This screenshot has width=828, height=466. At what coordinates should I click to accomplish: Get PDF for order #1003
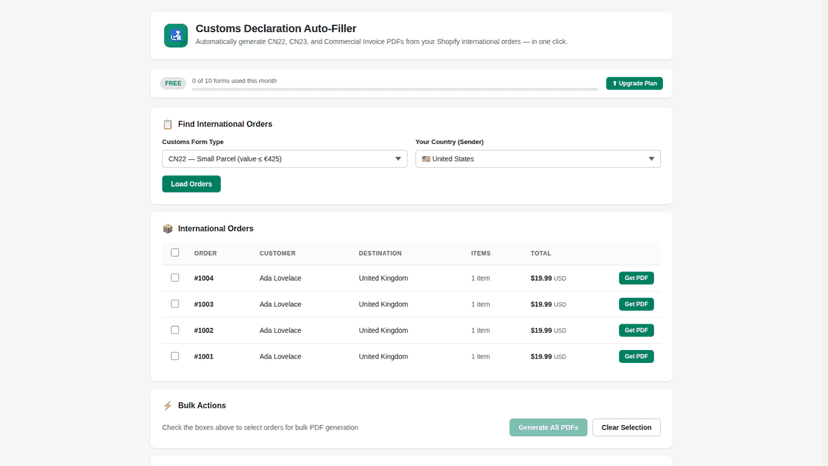636,304
